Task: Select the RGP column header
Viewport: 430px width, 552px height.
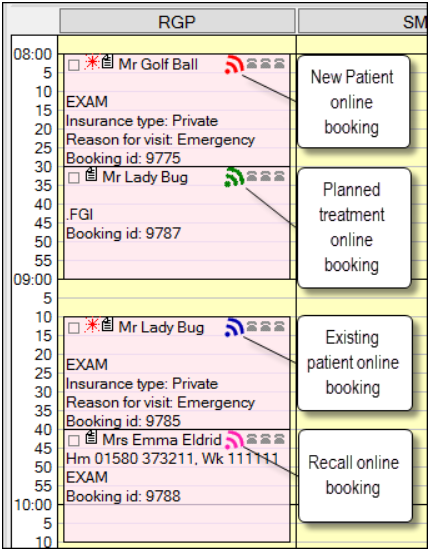Action: (177, 21)
